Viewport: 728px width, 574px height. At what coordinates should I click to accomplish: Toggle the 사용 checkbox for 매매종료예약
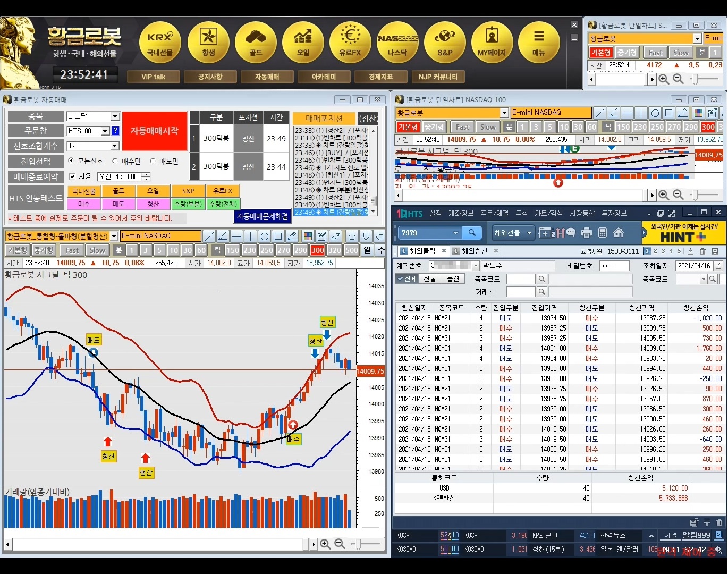[x=72, y=176]
